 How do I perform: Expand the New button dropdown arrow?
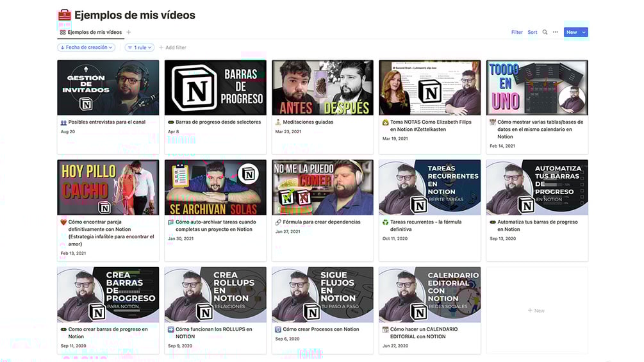click(584, 32)
